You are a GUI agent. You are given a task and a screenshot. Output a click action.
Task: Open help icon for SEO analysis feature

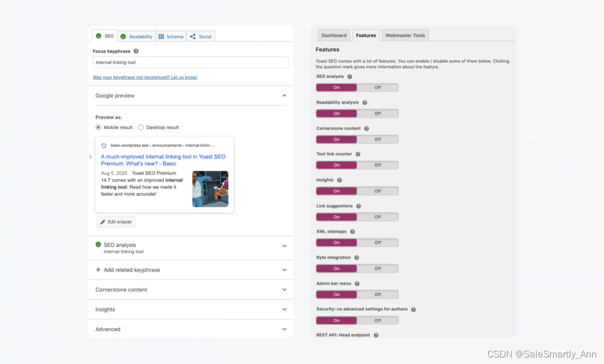click(350, 77)
